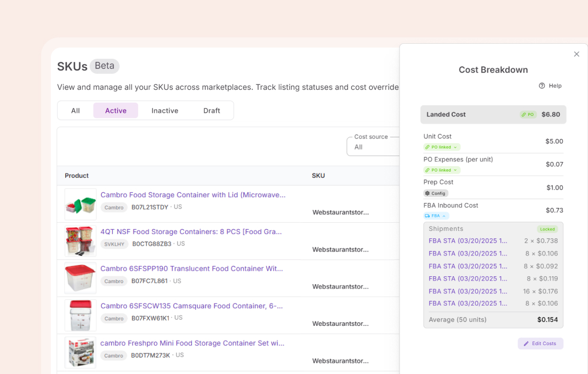
Task: Switch to the Inactive tab
Action: point(164,110)
